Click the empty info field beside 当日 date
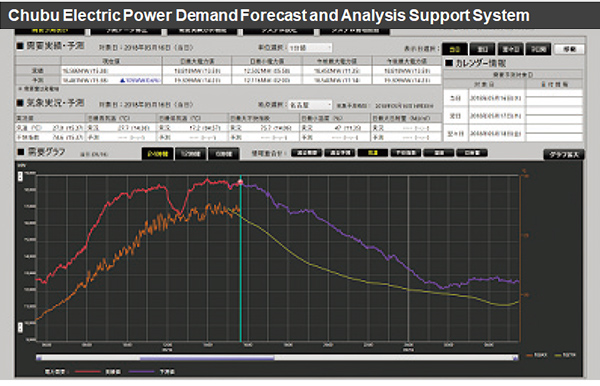This screenshot has width=600, height=386. click(554, 98)
